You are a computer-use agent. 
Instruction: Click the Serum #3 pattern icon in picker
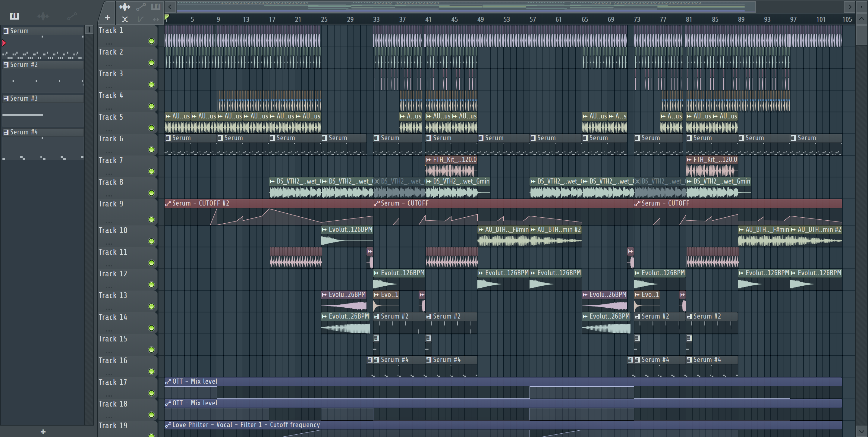pyautogui.click(x=6, y=98)
